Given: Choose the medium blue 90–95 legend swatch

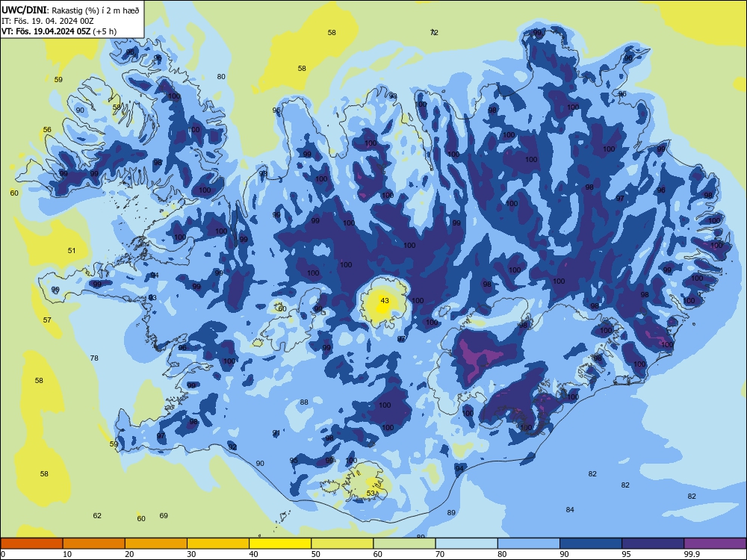Looking at the screenshot, I should (x=591, y=544).
